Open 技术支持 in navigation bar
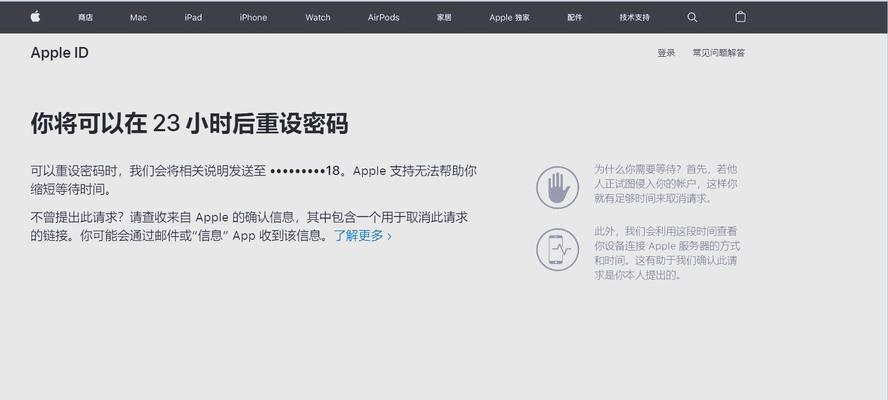Screen dimensions: 888x400 pyautogui.click(x=634, y=18)
